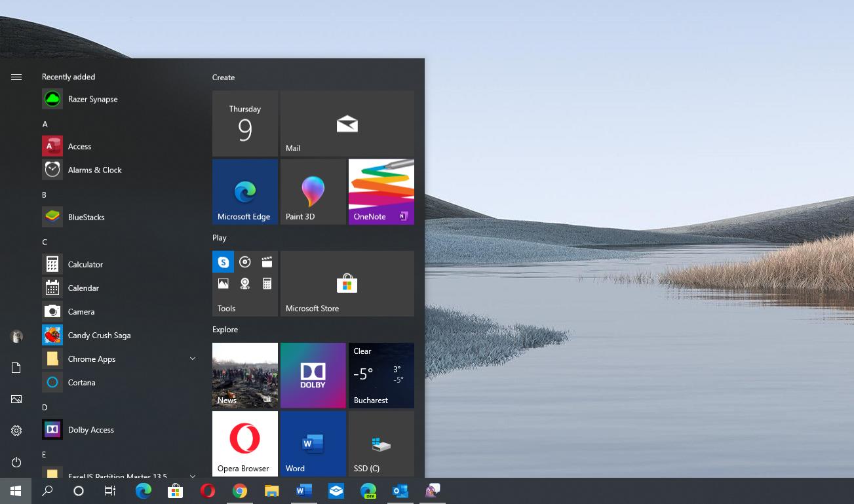The width and height of the screenshot is (854, 504).
Task: Launch Edge Dev from the taskbar
Action: pos(368,491)
